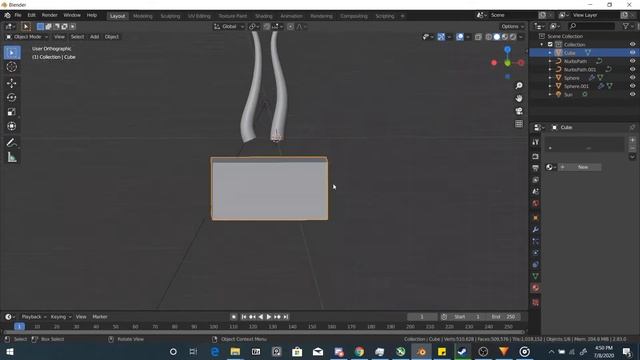Add a new workspace tab
The width and height of the screenshot is (640, 360).
402,16
